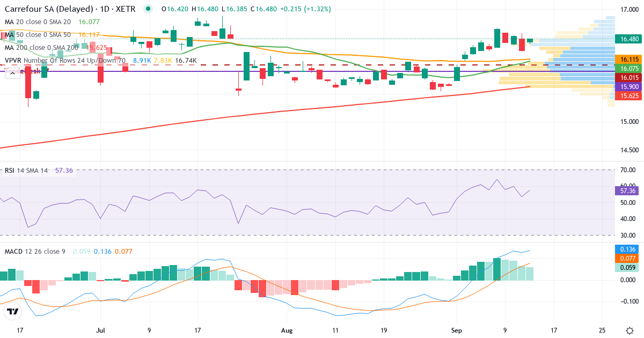This screenshot has height=338, width=644.
Task: Click the low value L16.385
Action: [235, 9]
